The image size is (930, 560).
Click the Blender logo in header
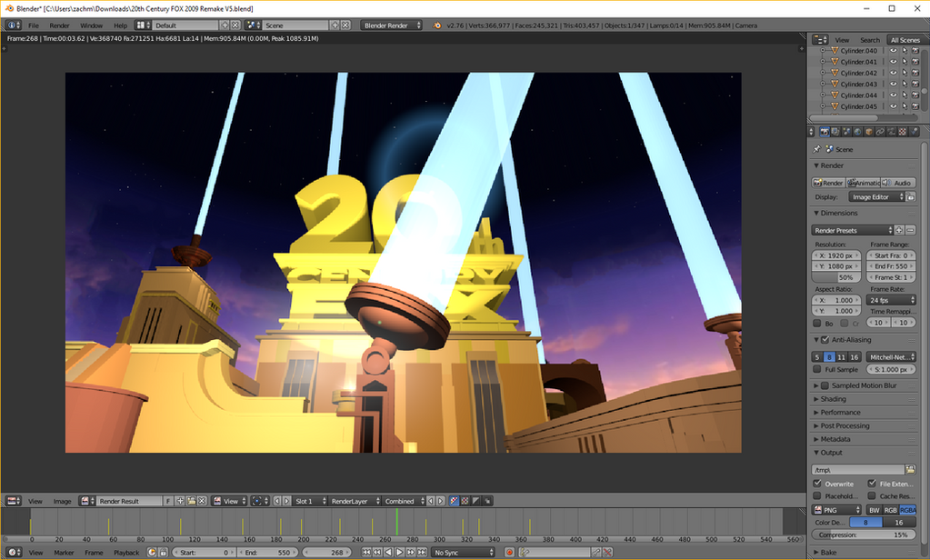coord(437,25)
